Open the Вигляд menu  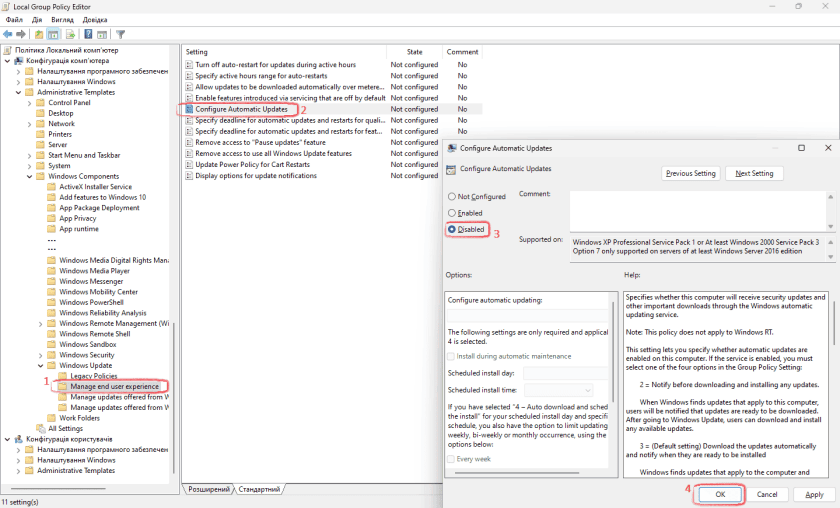click(x=62, y=19)
